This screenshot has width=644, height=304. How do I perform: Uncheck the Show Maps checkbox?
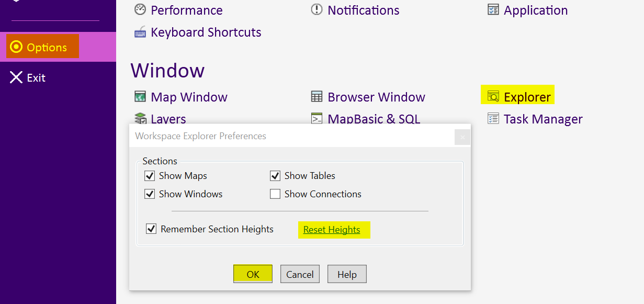(150, 176)
